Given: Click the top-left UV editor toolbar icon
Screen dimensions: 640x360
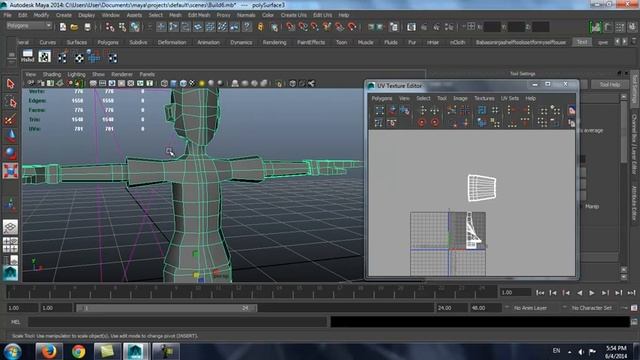Looking at the screenshot, I should [379, 110].
